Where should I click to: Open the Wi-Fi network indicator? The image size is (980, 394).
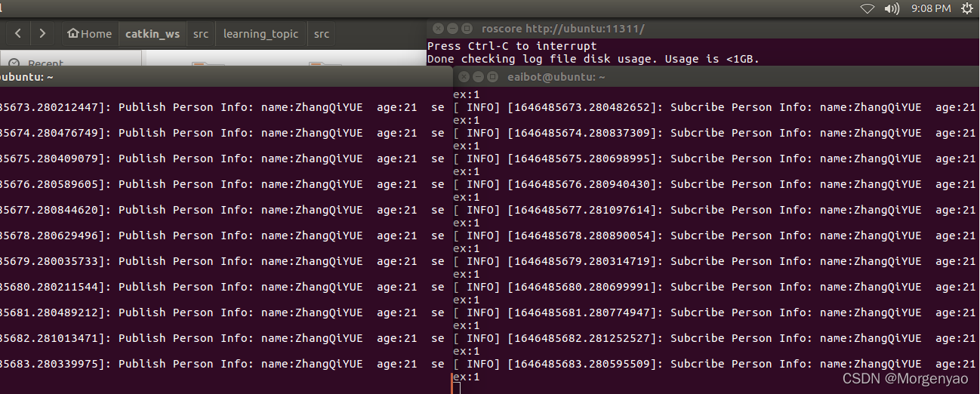868,9
